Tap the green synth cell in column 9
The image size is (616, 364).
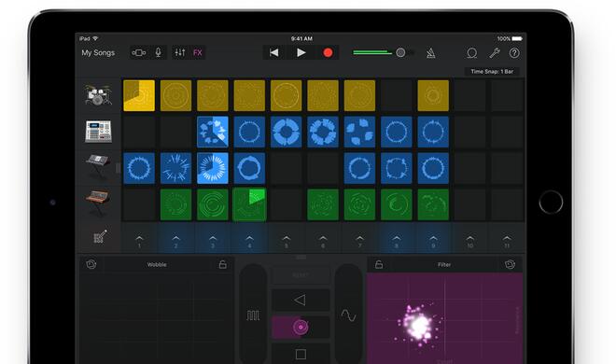click(433, 204)
